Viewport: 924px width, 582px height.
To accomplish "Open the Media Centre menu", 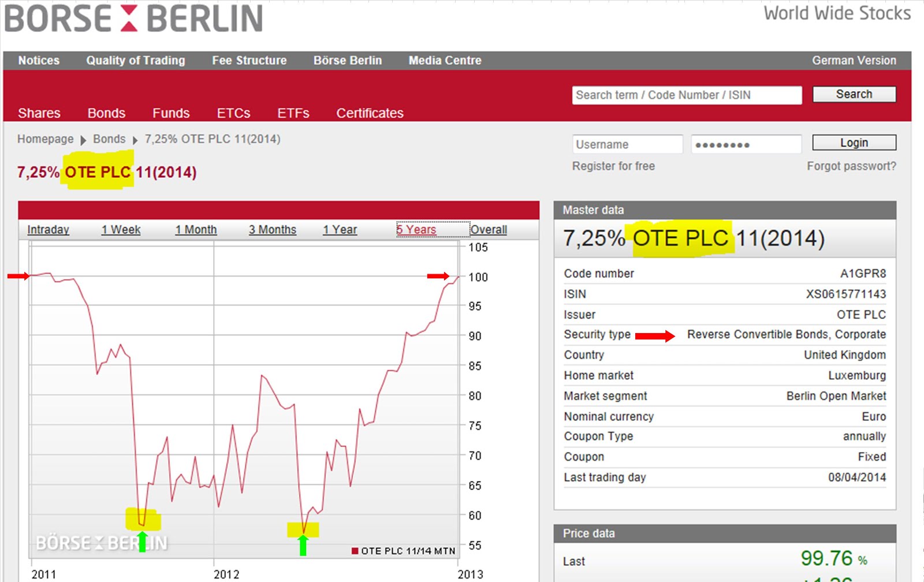I will tap(445, 60).
